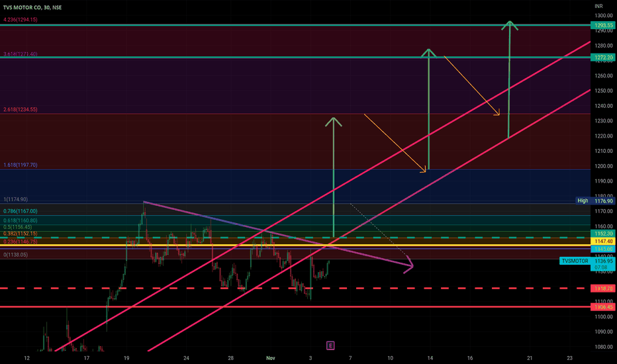The height and width of the screenshot is (364, 617).
Task: Click the Nov month label on time axis
Action: 271,358
